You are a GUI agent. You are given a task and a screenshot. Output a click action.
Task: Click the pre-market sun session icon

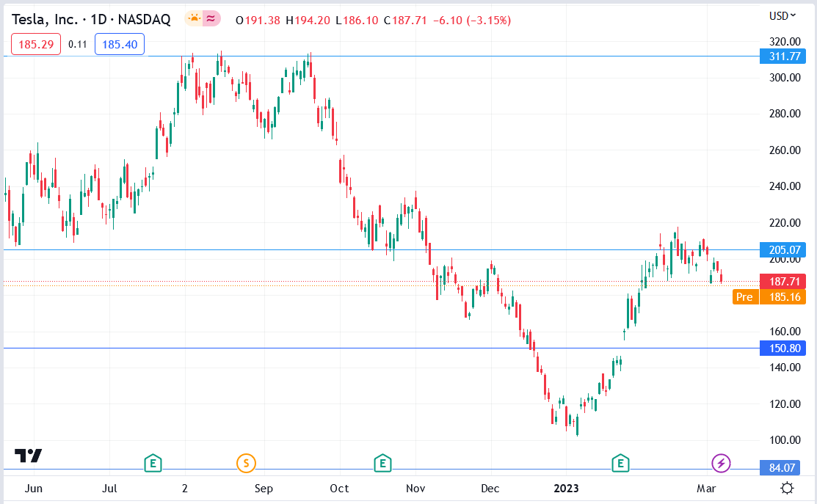[194, 19]
